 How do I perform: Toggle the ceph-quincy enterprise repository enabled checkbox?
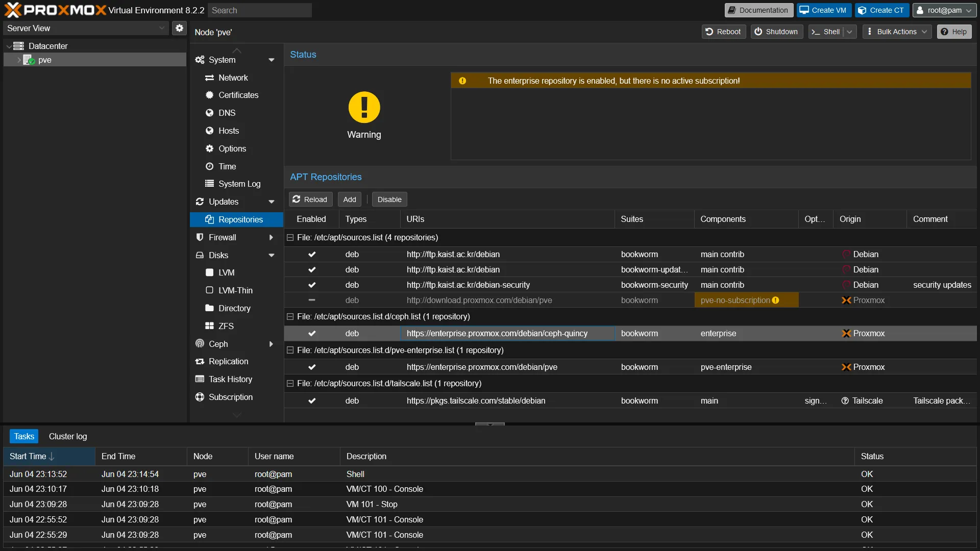tap(312, 333)
